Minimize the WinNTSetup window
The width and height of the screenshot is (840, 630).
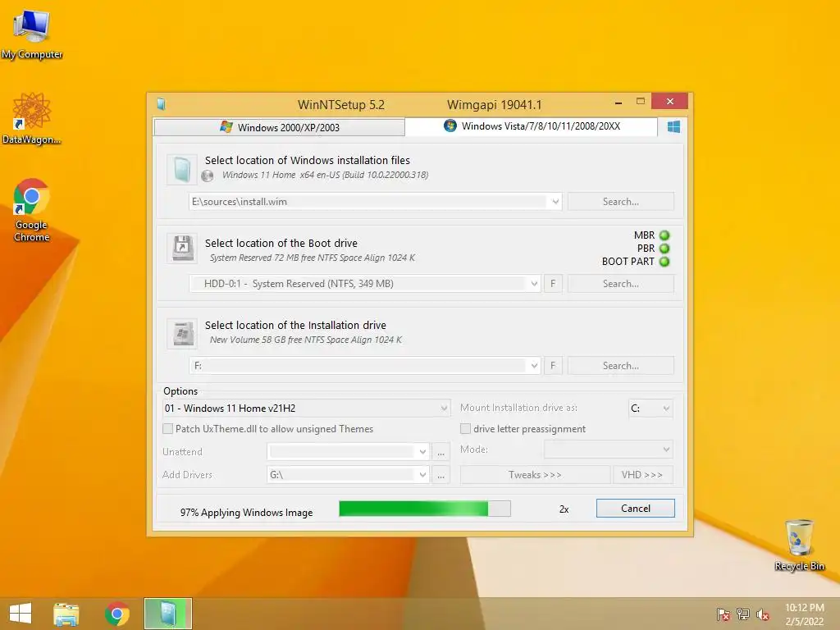[x=619, y=102]
